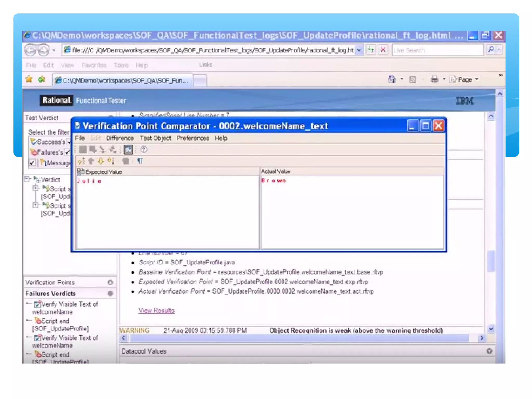Click the first difference lightbulb icon

coord(81,161)
